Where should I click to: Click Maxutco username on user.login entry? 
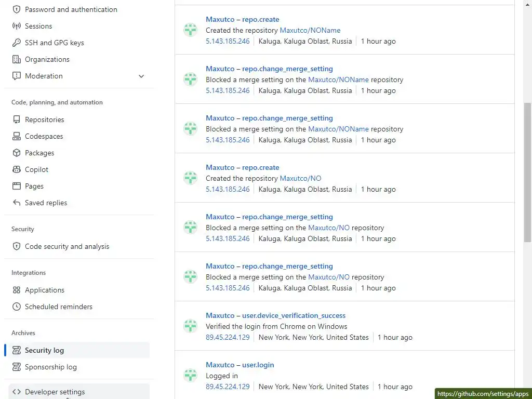click(220, 365)
